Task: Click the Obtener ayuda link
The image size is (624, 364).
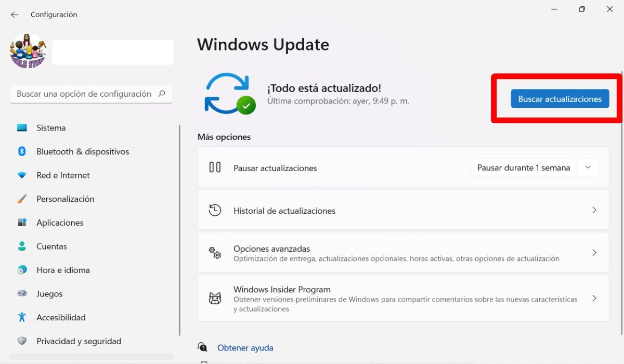Action: 245,348
